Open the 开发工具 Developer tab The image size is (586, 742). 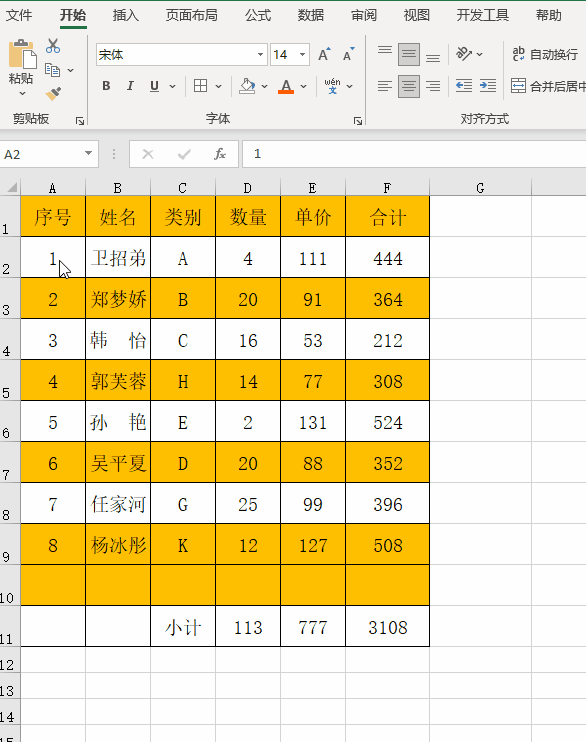tap(482, 15)
